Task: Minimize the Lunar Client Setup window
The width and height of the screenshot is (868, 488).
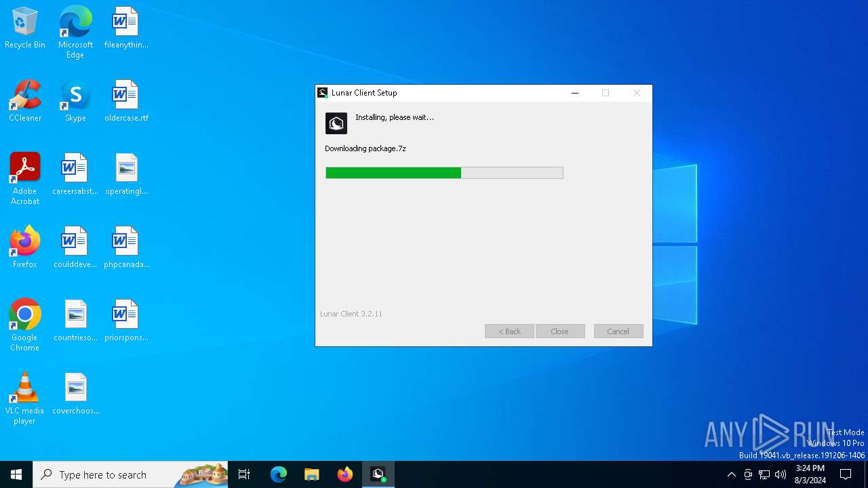Action: (575, 93)
